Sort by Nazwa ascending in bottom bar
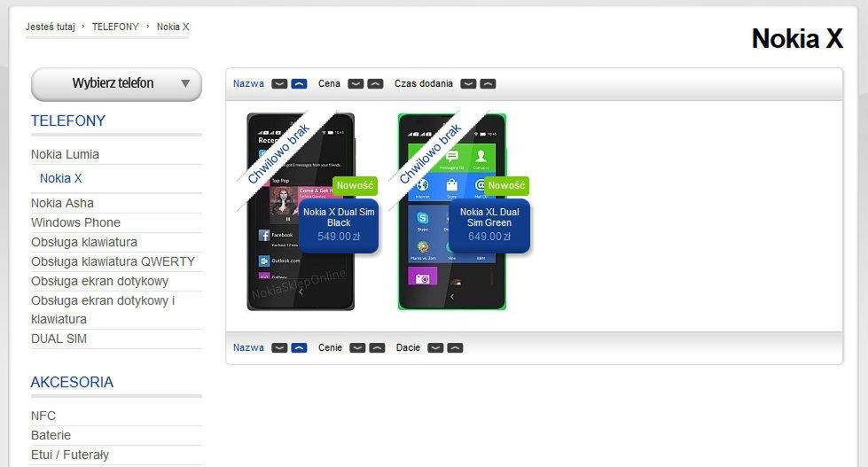 [x=299, y=348]
